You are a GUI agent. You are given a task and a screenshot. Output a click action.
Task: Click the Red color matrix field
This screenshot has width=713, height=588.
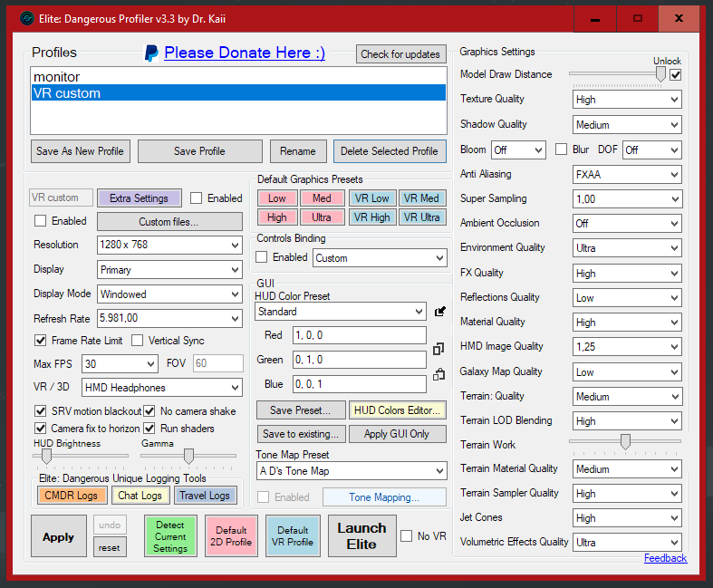(x=360, y=335)
